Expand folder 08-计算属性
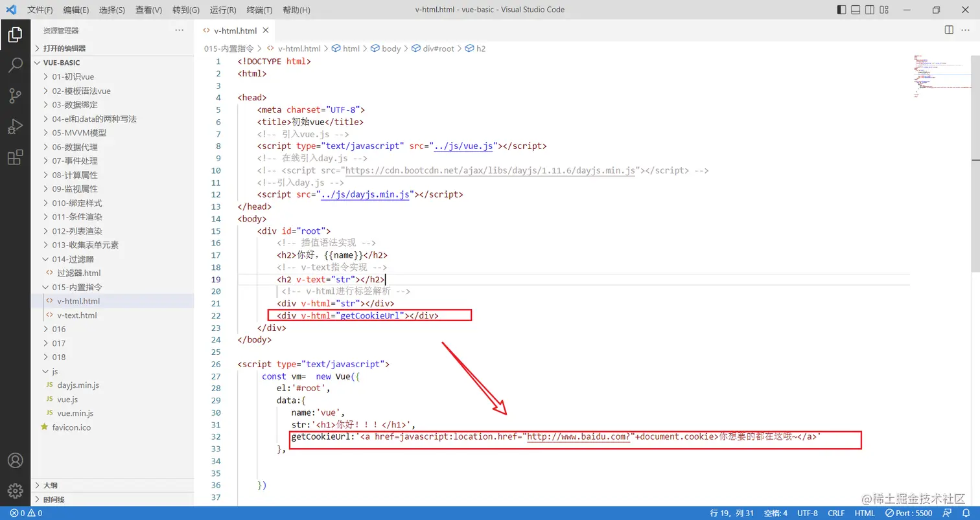This screenshot has width=980, height=520. 113,175
